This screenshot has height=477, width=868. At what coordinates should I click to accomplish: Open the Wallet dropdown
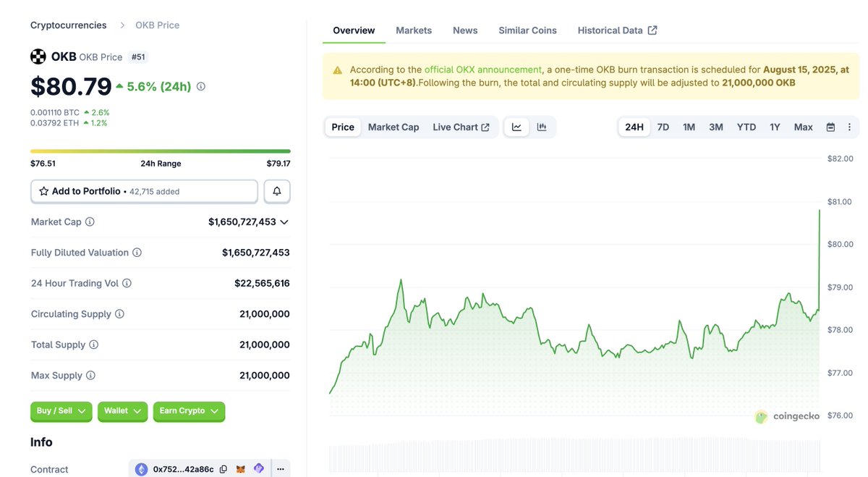123,411
